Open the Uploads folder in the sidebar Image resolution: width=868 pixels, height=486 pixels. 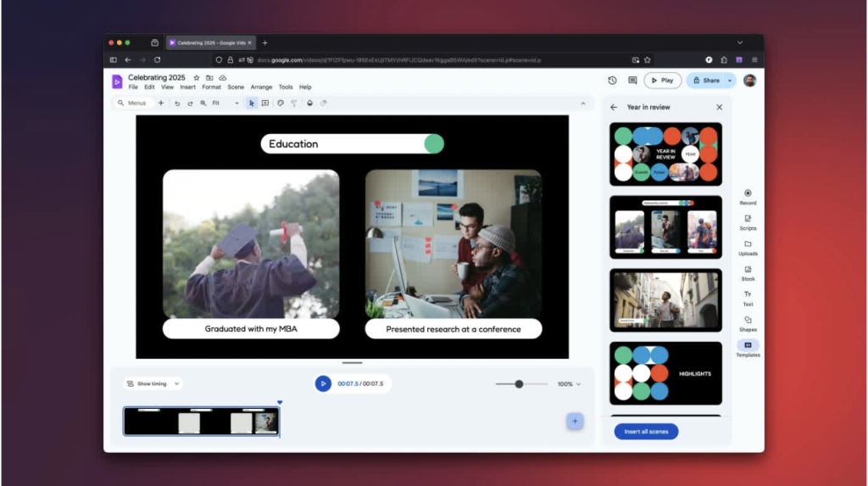748,247
